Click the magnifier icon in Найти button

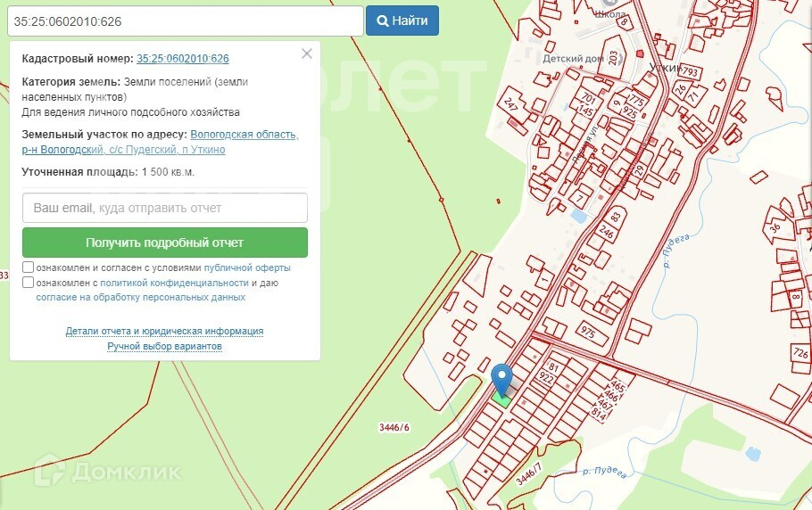(x=382, y=21)
